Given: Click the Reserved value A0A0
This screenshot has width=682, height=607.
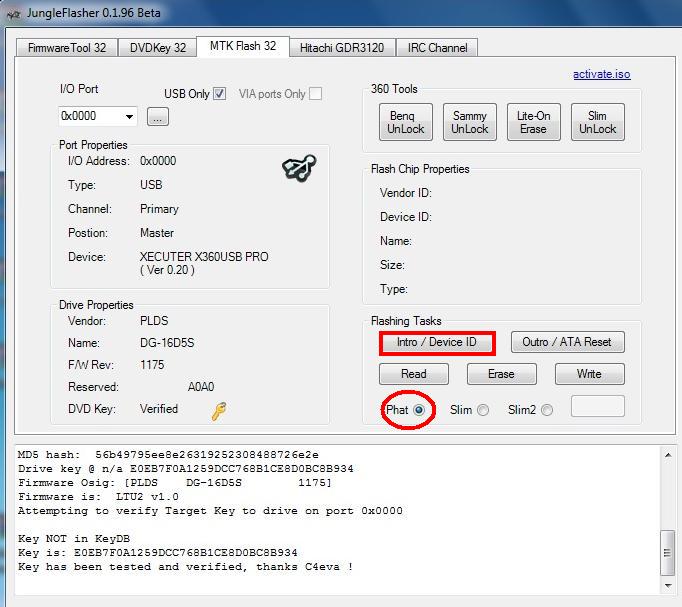Looking at the screenshot, I should [x=201, y=387].
